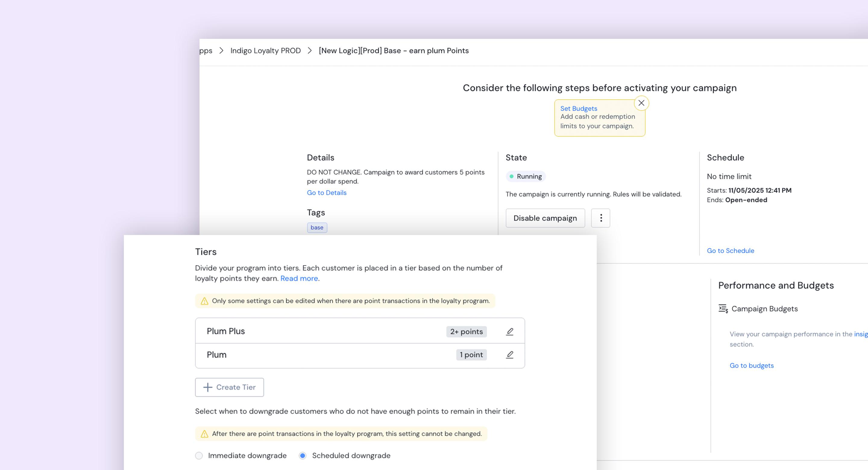Click the base tag chip

(317, 228)
